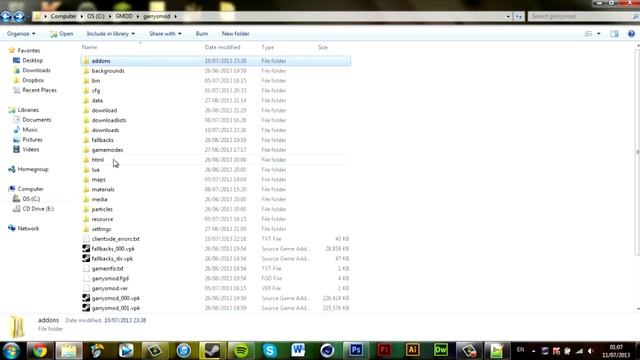Screen dimensions: 640x360
Task: Click the network signal tray icon
Action: point(580,351)
